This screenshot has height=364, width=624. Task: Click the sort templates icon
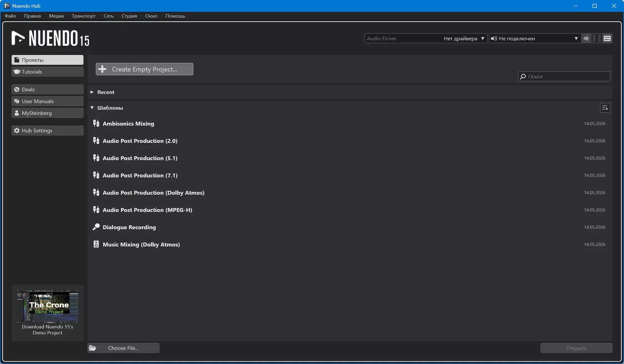click(605, 108)
